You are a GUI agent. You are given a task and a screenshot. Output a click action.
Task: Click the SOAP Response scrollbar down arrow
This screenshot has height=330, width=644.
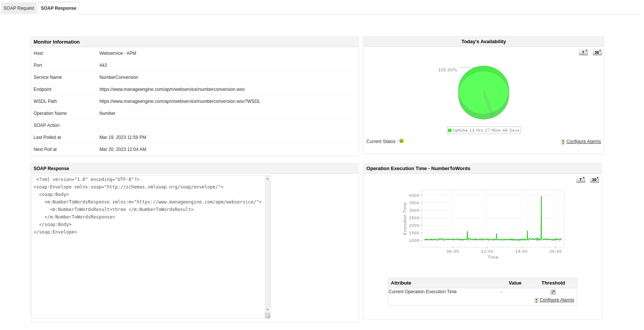tap(267, 310)
